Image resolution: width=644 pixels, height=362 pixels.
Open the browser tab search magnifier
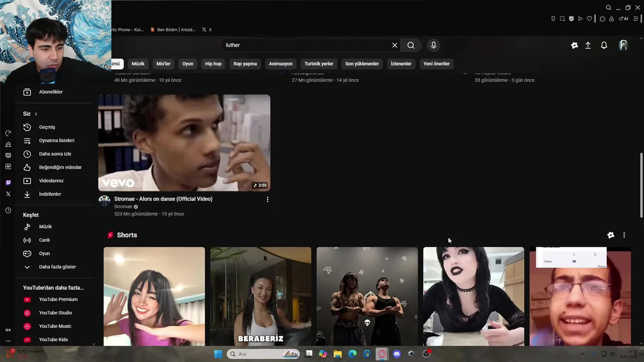(608, 8)
